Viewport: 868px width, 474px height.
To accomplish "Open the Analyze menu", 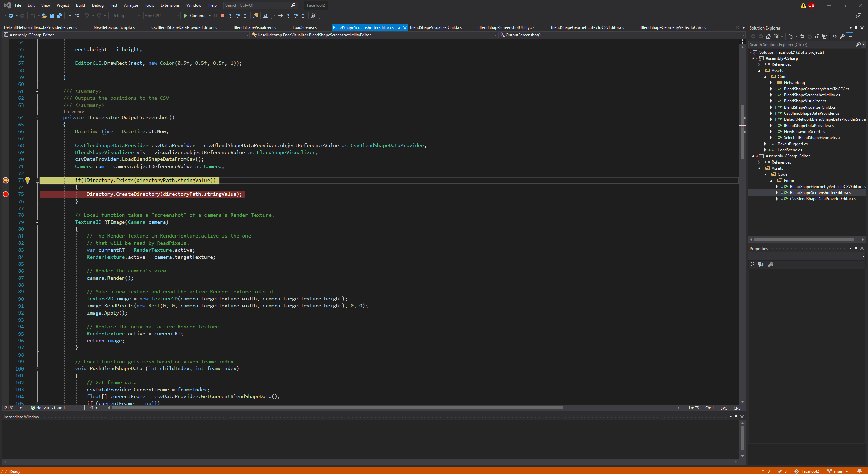I will point(131,5).
